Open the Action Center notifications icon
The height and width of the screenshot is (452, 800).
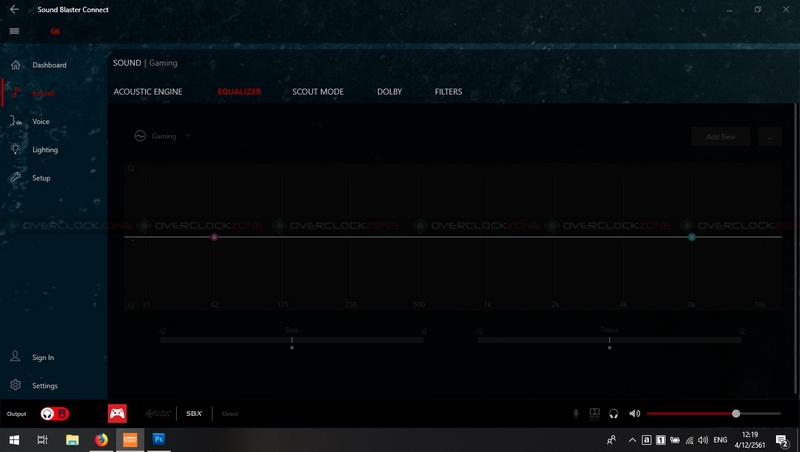(x=782, y=440)
